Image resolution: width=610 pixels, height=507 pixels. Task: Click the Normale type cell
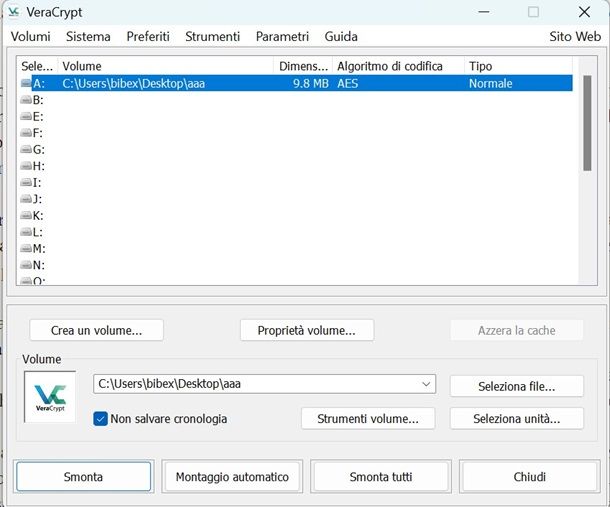490,83
